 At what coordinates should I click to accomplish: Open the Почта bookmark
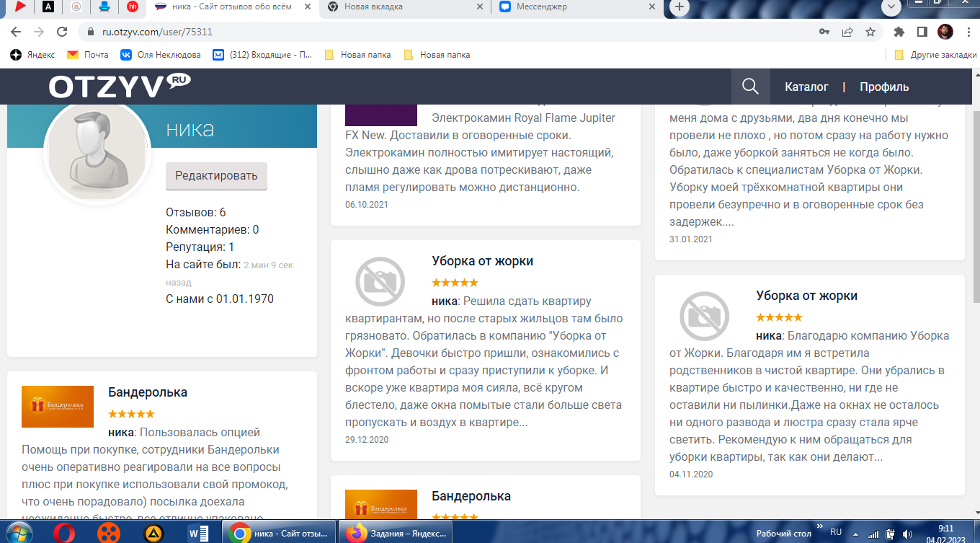[88, 55]
